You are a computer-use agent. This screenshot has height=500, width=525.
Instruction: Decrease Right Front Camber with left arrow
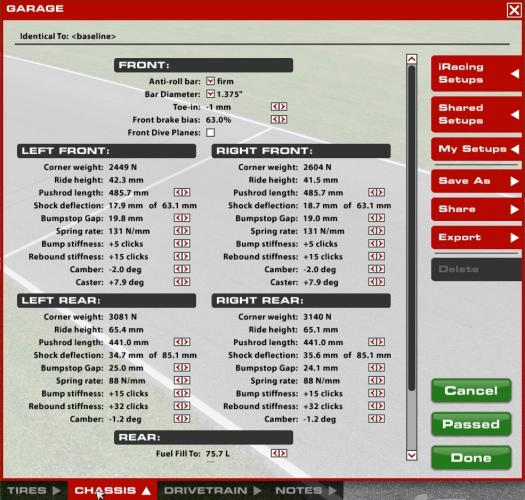click(372, 269)
